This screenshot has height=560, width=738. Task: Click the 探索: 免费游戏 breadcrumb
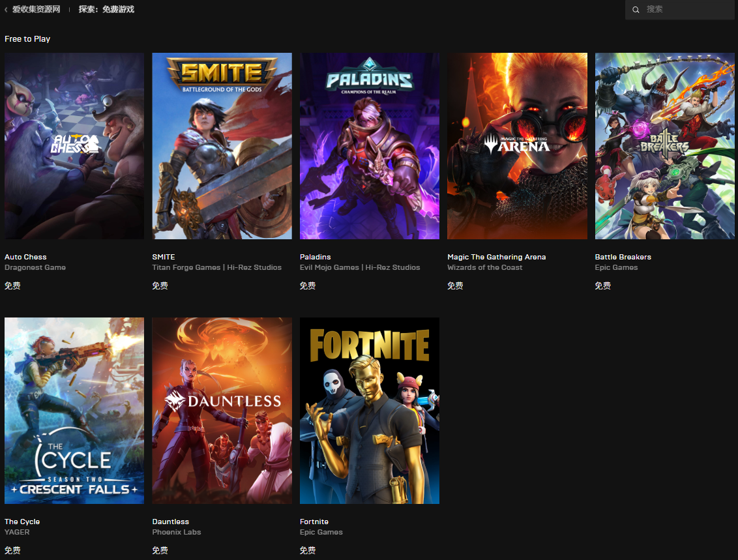[x=106, y=9]
